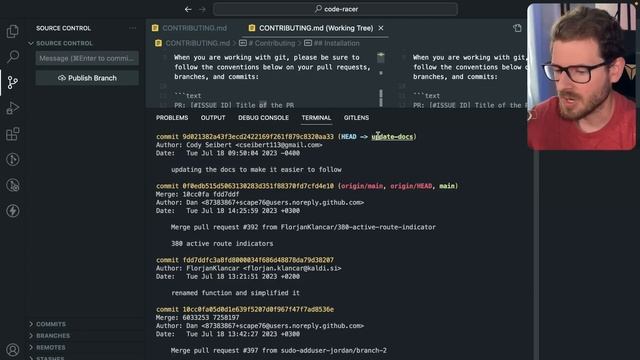The width and height of the screenshot is (640, 360).
Task: Click the origin/HEAD ref label
Action: click(411, 186)
